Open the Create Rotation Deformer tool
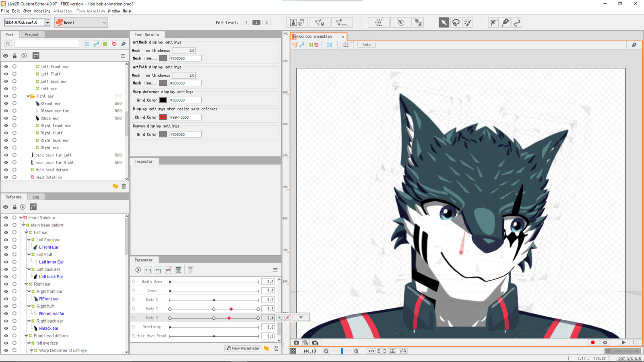Screen dimensions: 644x362 400,23
